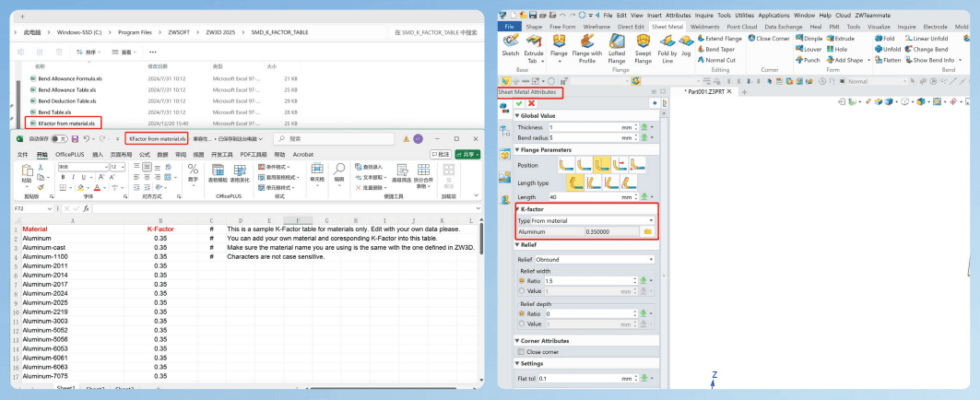Open the K-factor Type dropdown
This screenshot has height=400, width=980.
[651, 220]
